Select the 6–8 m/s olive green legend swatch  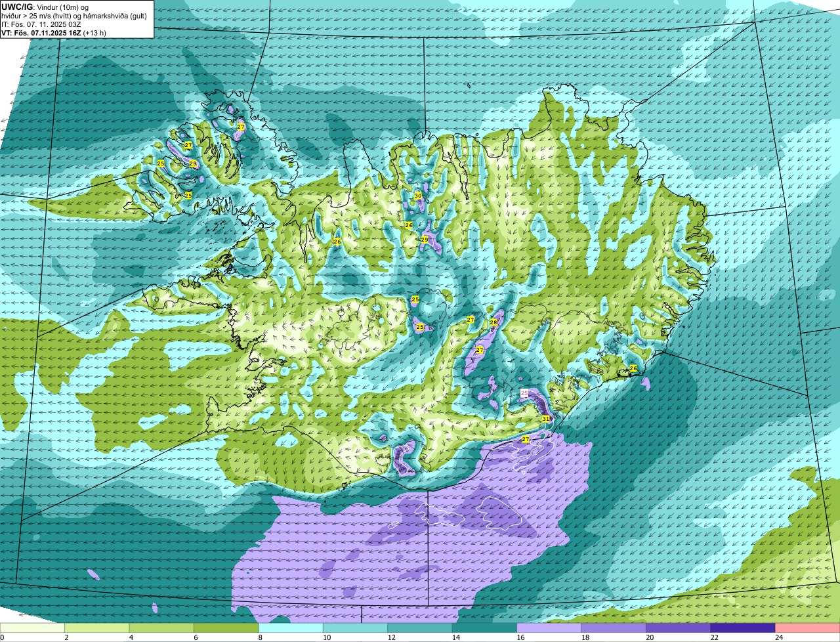pyautogui.click(x=226, y=628)
